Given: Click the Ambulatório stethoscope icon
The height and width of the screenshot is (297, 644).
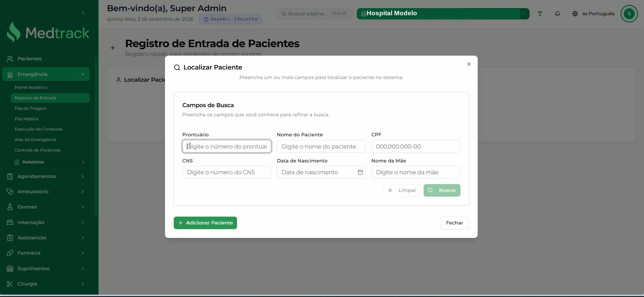Looking at the screenshot, I should 10,192.
